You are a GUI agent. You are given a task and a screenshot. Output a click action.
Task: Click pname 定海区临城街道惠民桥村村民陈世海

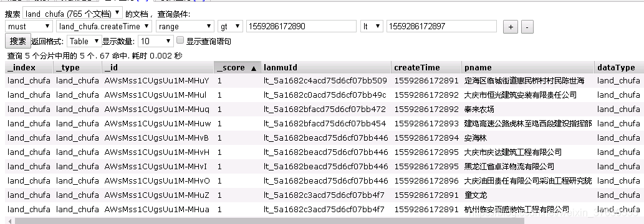coord(524,81)
